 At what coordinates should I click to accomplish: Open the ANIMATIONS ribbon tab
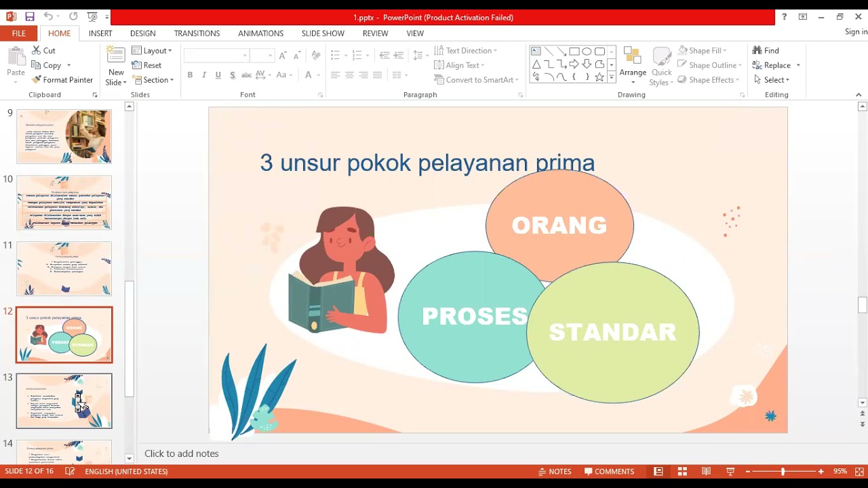click(260, 33)
